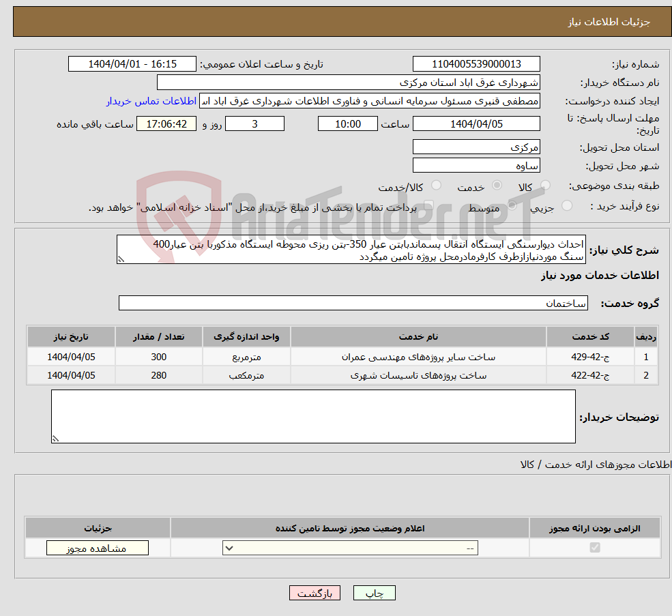Click the delivery province field مرکزی
This screenshot has height=616, width=672.
[x=476, y=147]
